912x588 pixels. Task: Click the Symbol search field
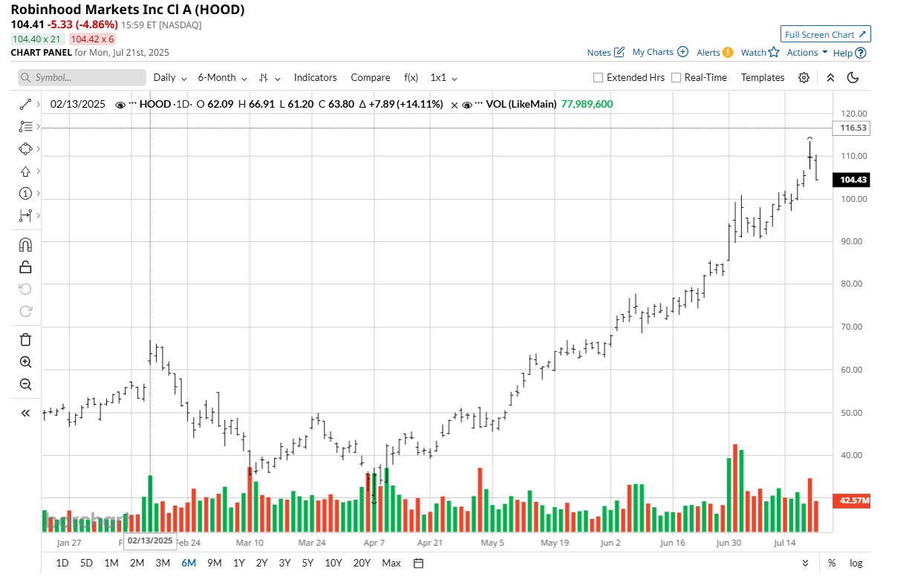82,77
